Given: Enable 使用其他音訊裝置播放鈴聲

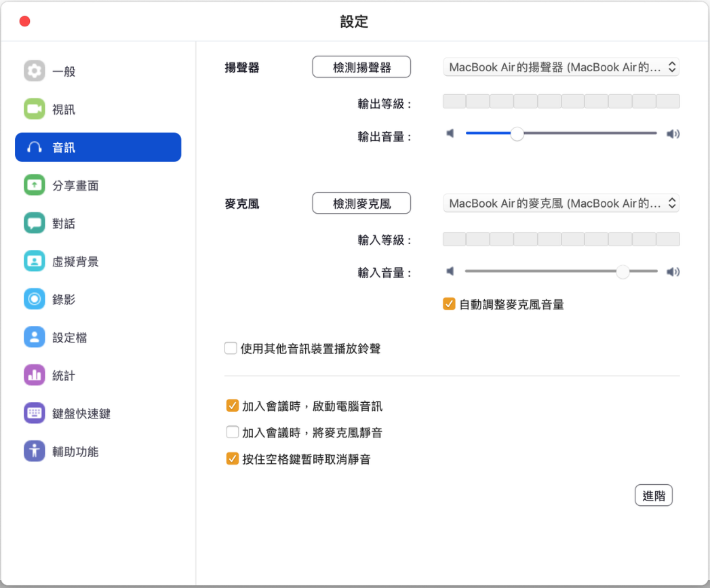Looking at the screenshot, I should 231,347.
